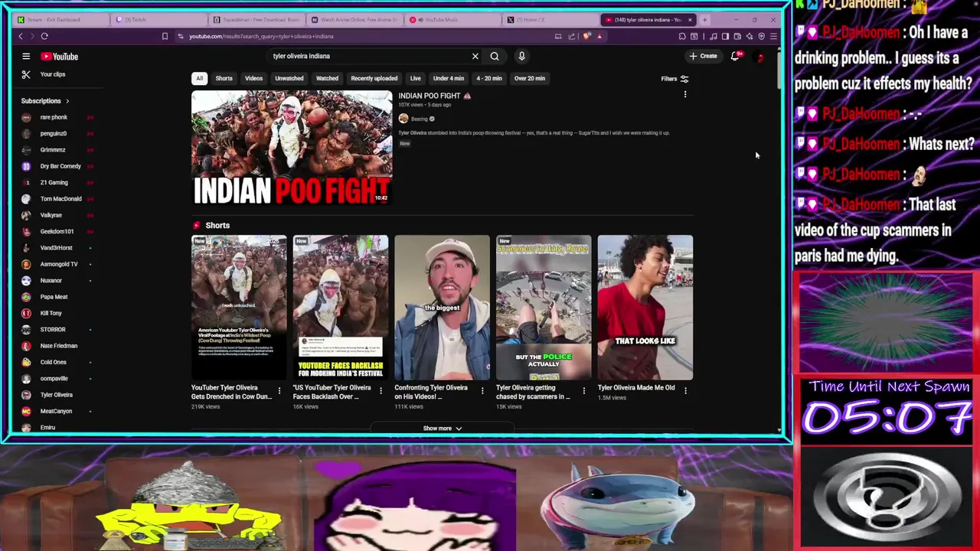Open the Papa Meat subscription

click(x=54, y=297)
